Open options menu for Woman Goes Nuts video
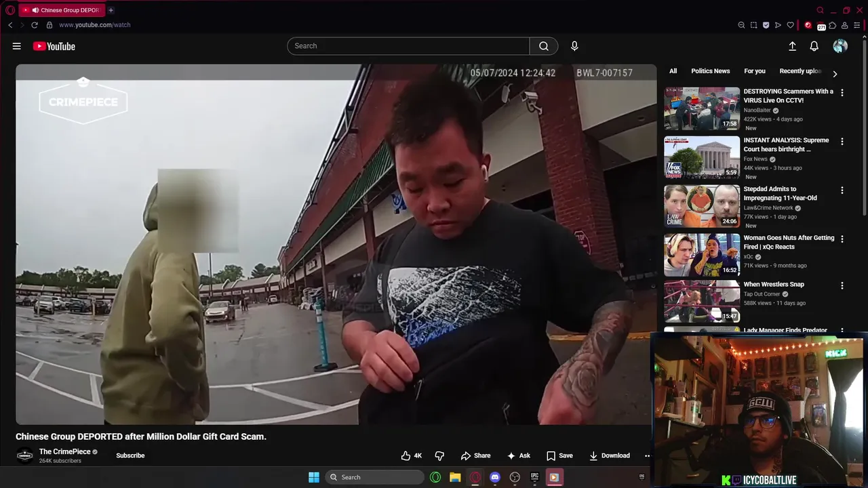This screenshot has height=488, width=868. (x=842, y=239)
